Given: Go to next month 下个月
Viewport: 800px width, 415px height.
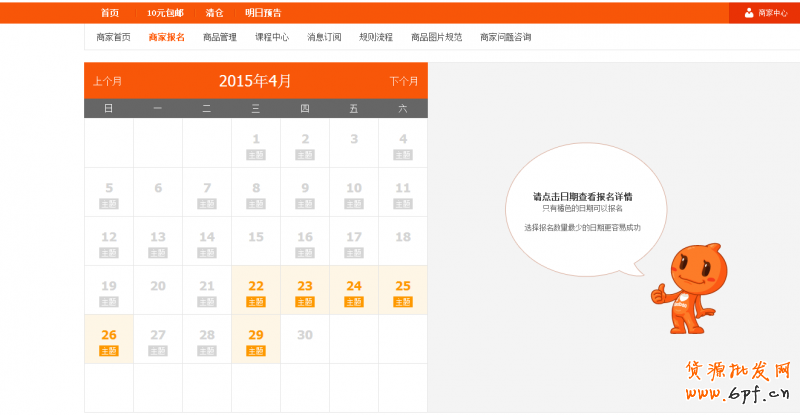Looking at the screenshot, I should [x=403, y=81].
